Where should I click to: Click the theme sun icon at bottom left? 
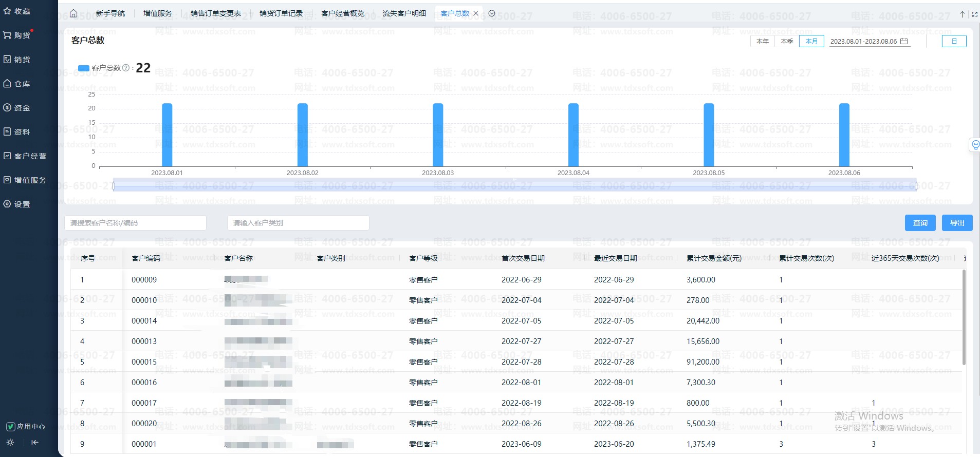(10, 442)
